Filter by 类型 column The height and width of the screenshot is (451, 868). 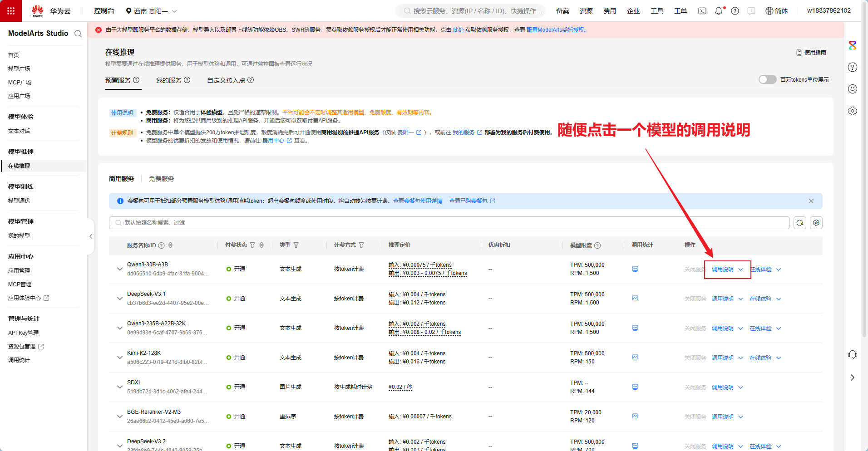[x=296, y=245]
